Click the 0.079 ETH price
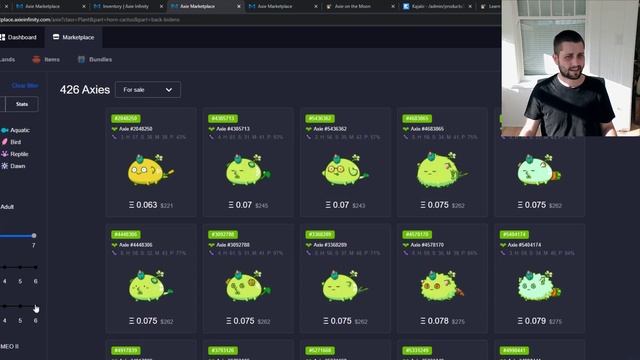Screen dimensions: 640x360 [532, 321]
